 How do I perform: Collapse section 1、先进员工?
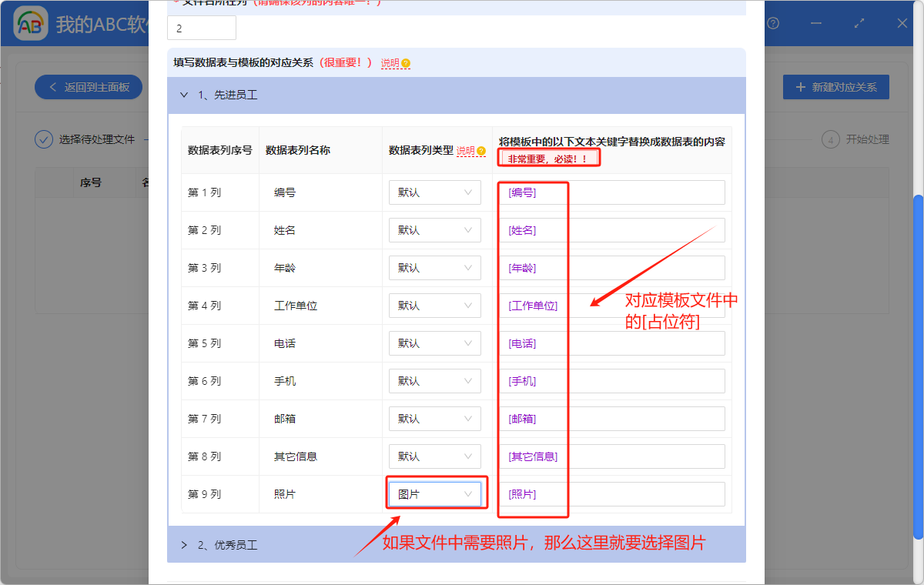pyautogui.click(x=183, y=95)
